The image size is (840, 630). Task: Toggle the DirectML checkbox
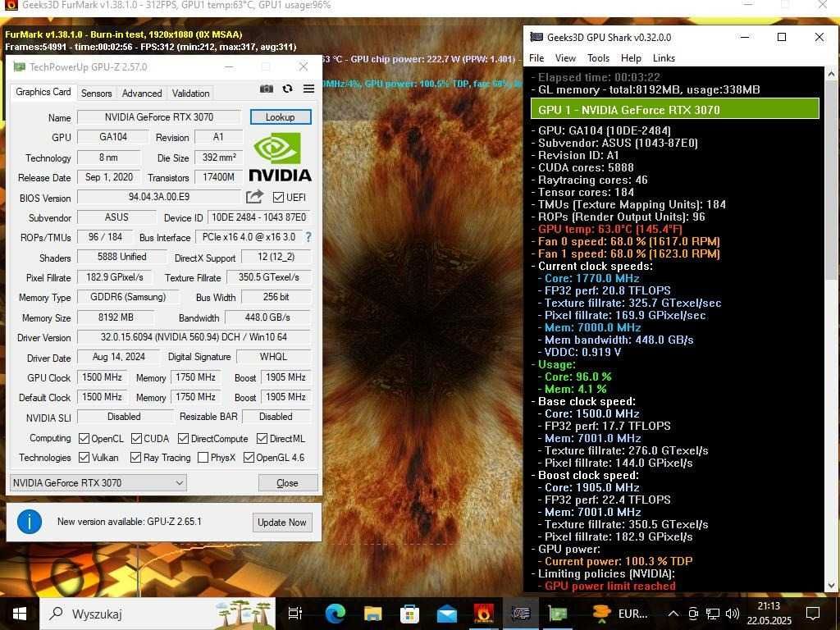coord(262,438)
